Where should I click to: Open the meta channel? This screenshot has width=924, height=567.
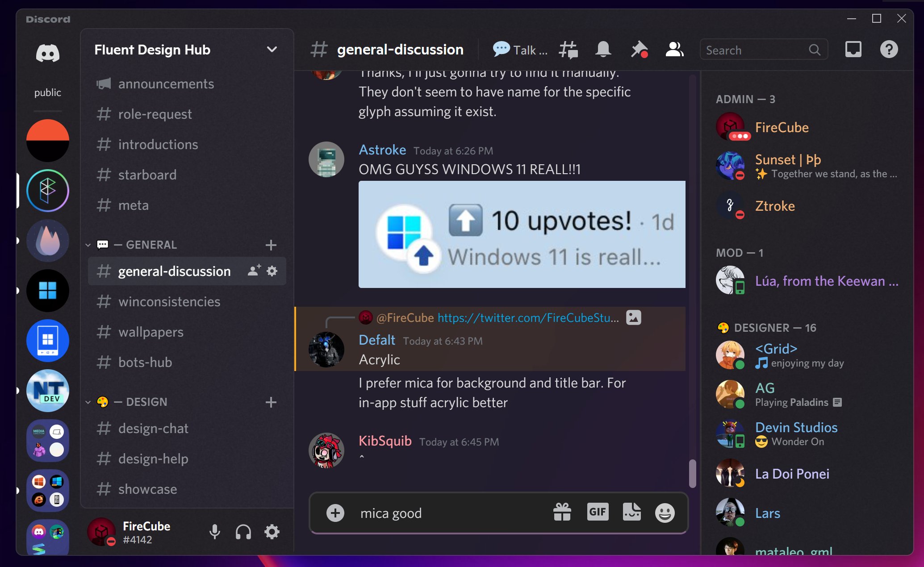[187, 205]
